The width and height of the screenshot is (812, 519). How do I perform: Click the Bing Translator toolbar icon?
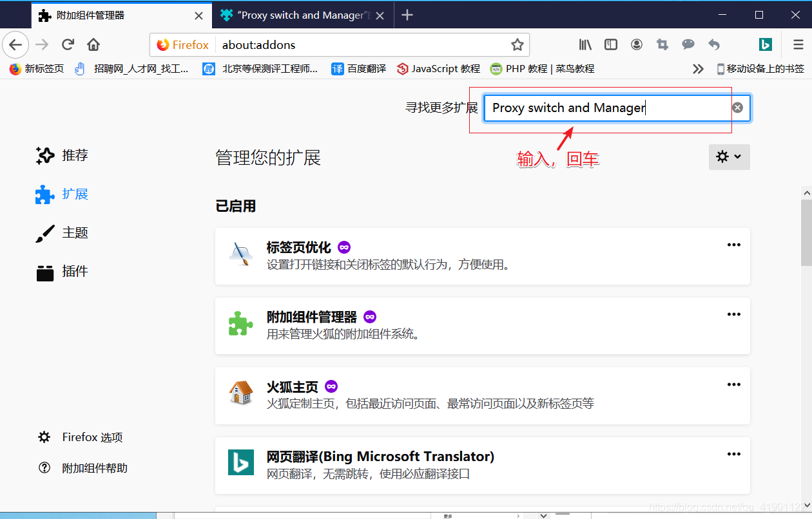click(x=765, y=44)
